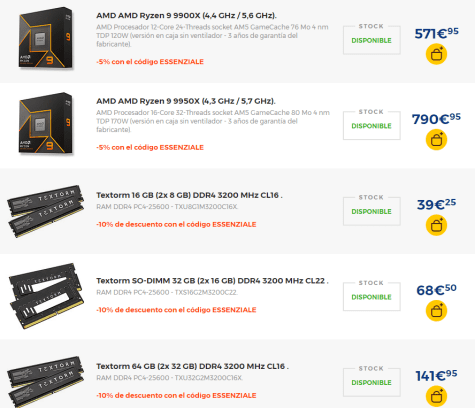Open AMD Ryzen 9 9950X product title

186,101
